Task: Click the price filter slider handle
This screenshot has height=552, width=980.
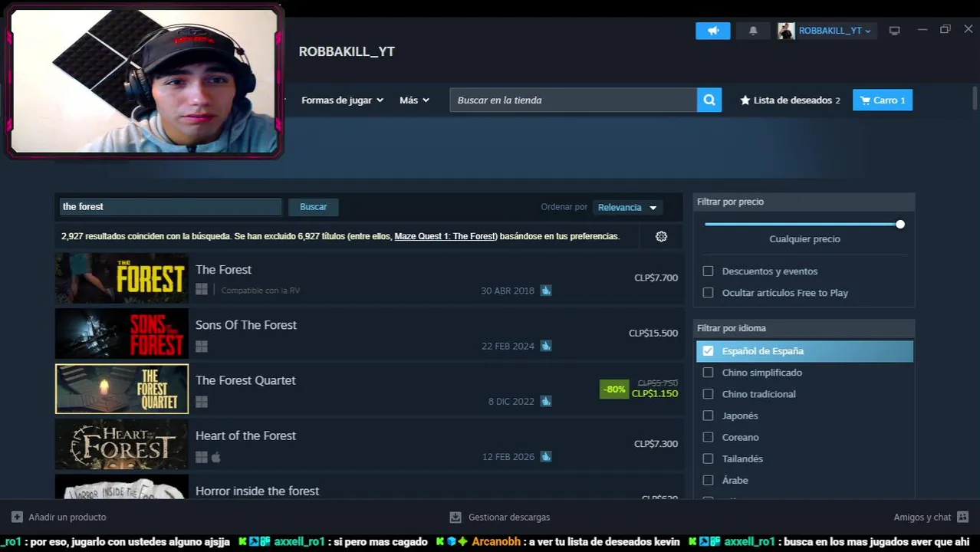Action: 900,224
